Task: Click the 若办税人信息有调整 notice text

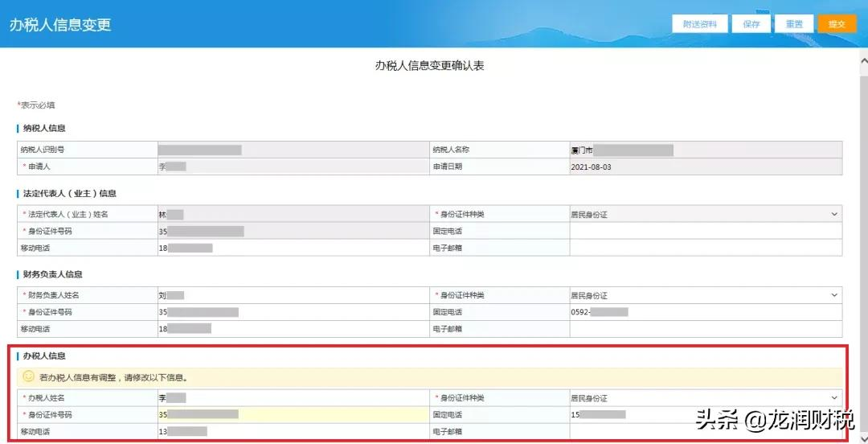Action: [114, 377]
